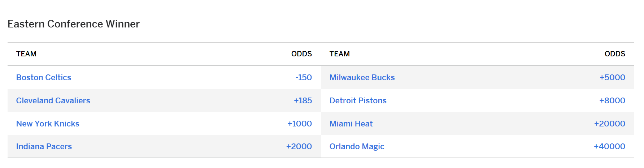The image size is (644, 168).
Task: Open the Orlando Magic team link
Action: point(357,146)
